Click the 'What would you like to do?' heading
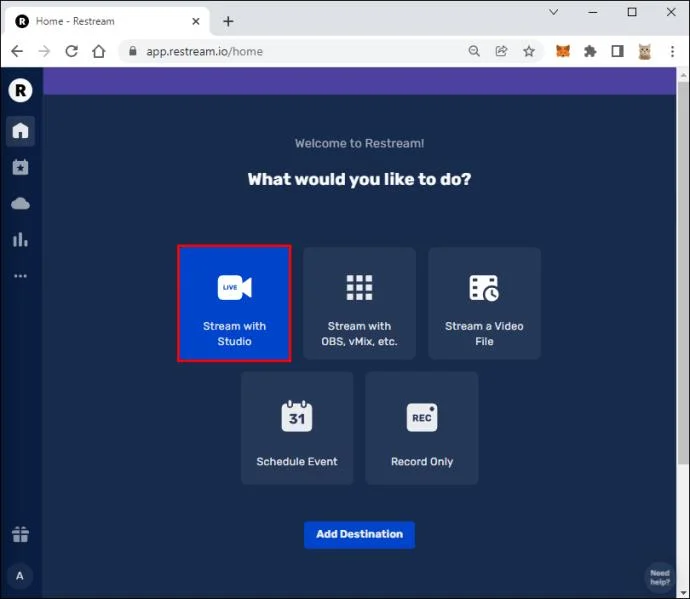690x599 pixels. click(x=359, y=180)
